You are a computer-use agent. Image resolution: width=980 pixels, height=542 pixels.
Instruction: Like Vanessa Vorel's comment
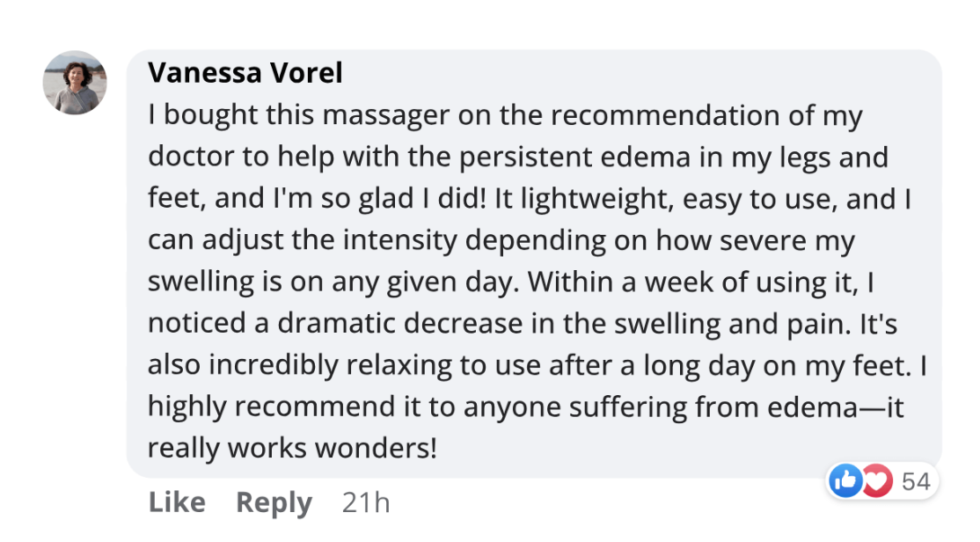[x=177, y=502]
